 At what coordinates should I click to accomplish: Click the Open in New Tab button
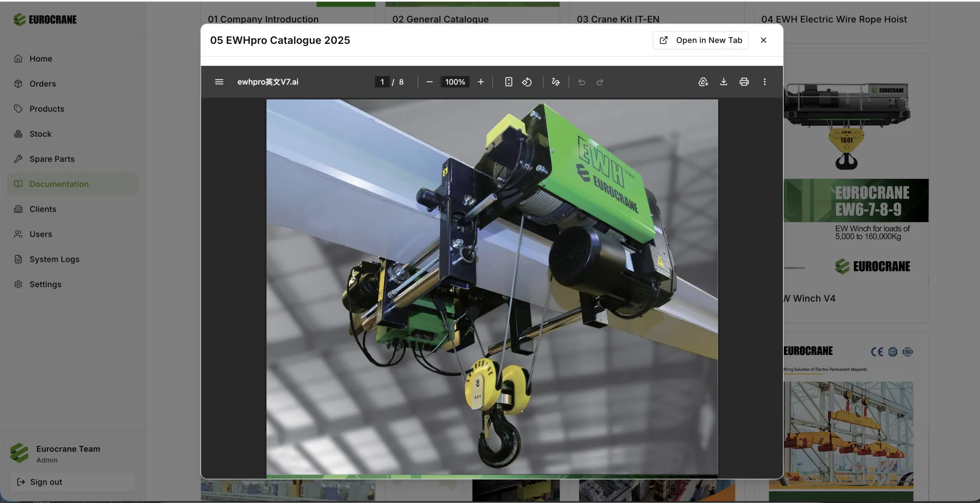[701, 40]
